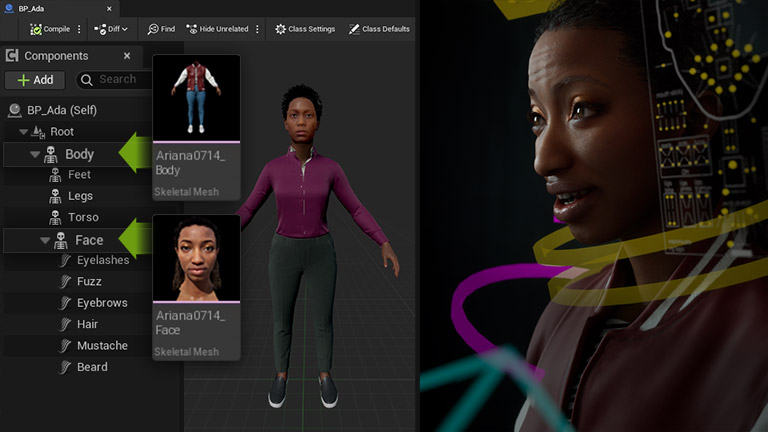Click the Class Settings gear icon
The width and height of the screenshot is (768, 432).
(281, 29)
